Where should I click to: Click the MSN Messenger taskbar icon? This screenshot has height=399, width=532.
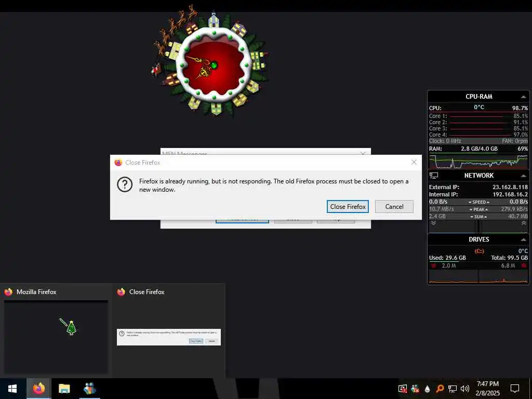[89, 389]
